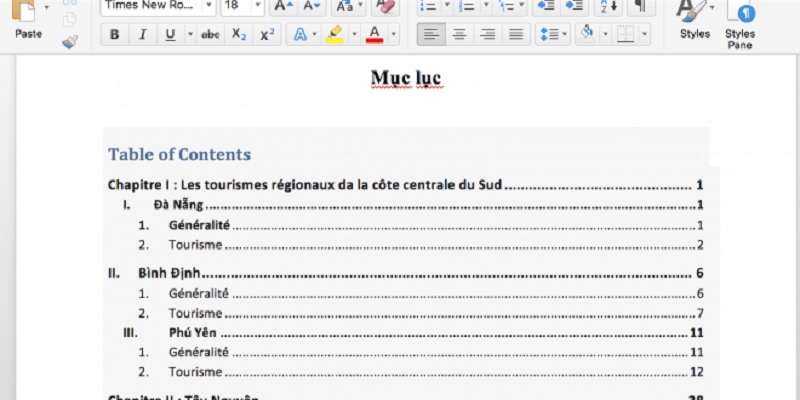Open the numbering library dropdown arrow
Viewport: 800px width, 400px height.
pyautogui.click(x=486, y=6)
